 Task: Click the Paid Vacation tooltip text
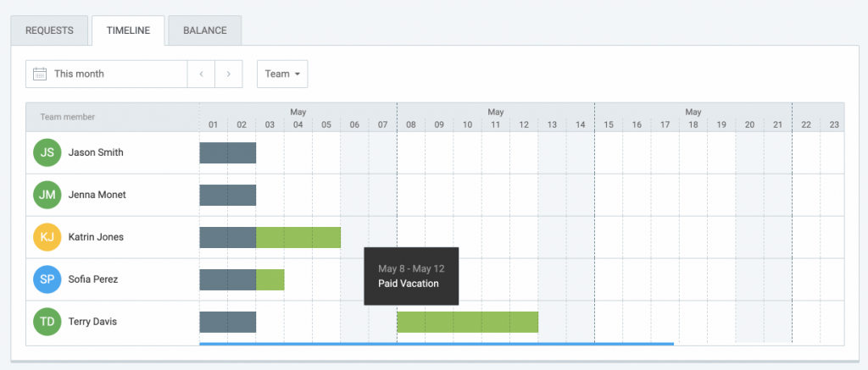409,284
